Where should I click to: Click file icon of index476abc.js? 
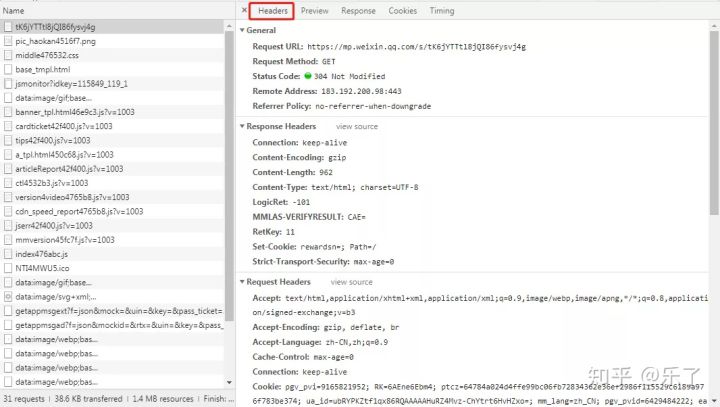click(8, 254)
